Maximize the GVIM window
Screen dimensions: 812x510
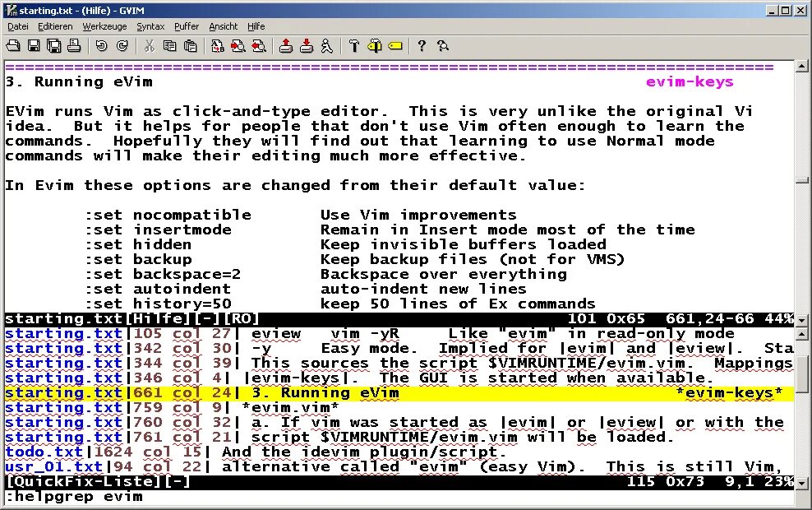tap(785, 11)
